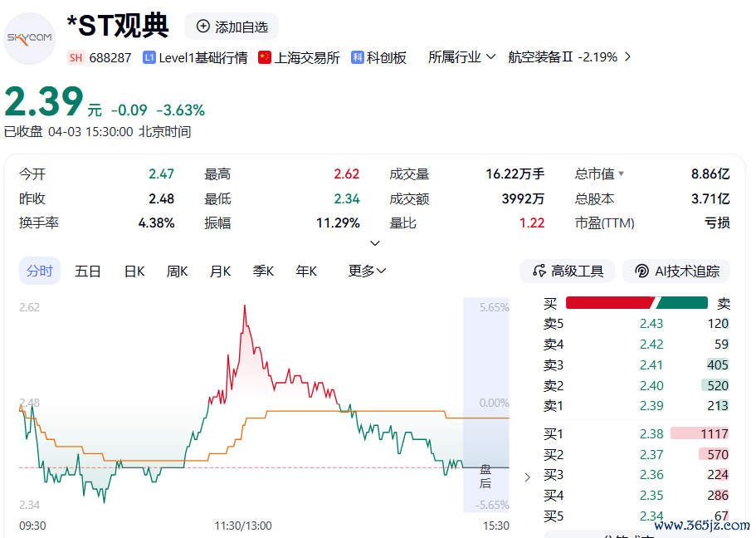Open AI技术追踪 feature

pos(676,271)
